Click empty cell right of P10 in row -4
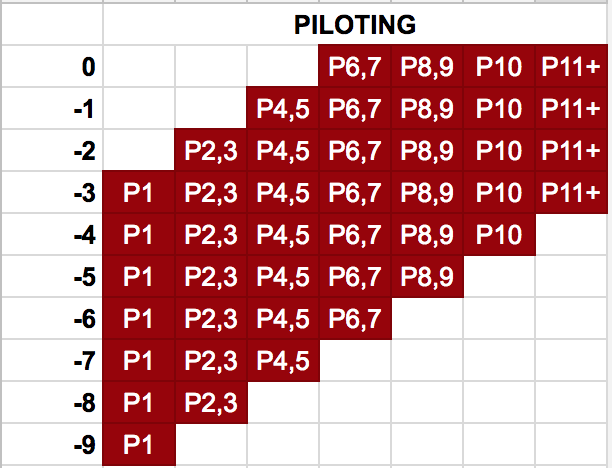 571,235
